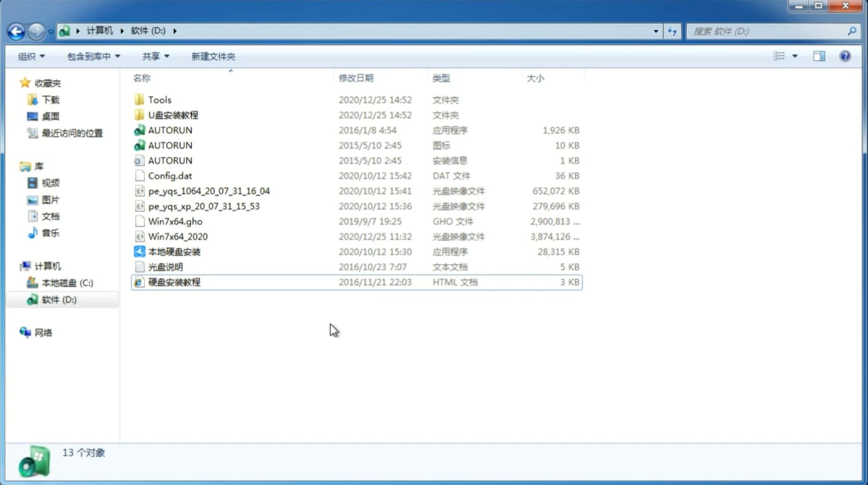Click 软件 (D:) in sidebar
The height and width of the screenshot is (485, 868).
pos(58,299)
